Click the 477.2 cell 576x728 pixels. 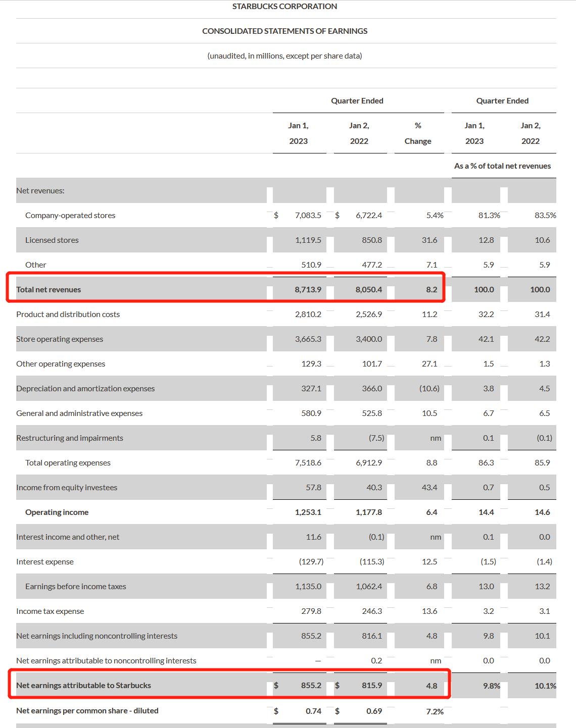pyautogui.click(x=372, y=265)
